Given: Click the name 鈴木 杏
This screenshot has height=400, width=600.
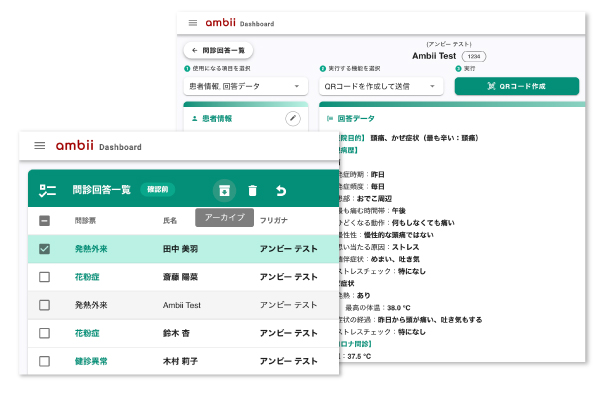Looking at the screenshot, I should point(176,333).
